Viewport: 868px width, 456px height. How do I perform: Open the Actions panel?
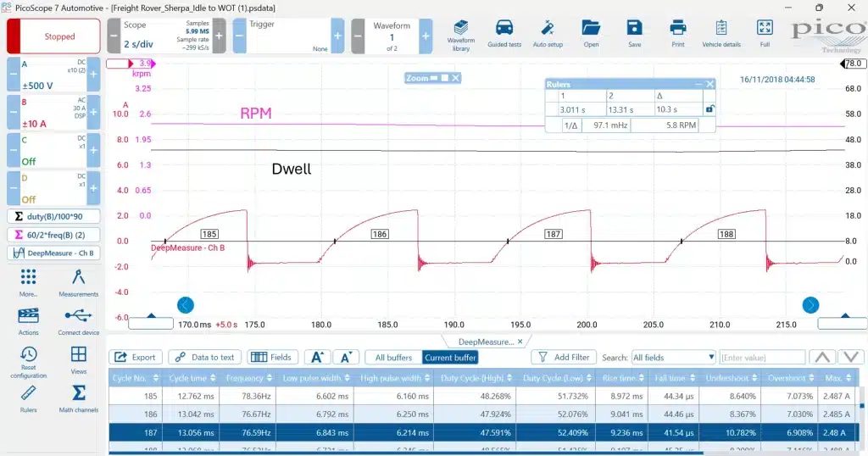pyautogui.click(x=28, y=321)
